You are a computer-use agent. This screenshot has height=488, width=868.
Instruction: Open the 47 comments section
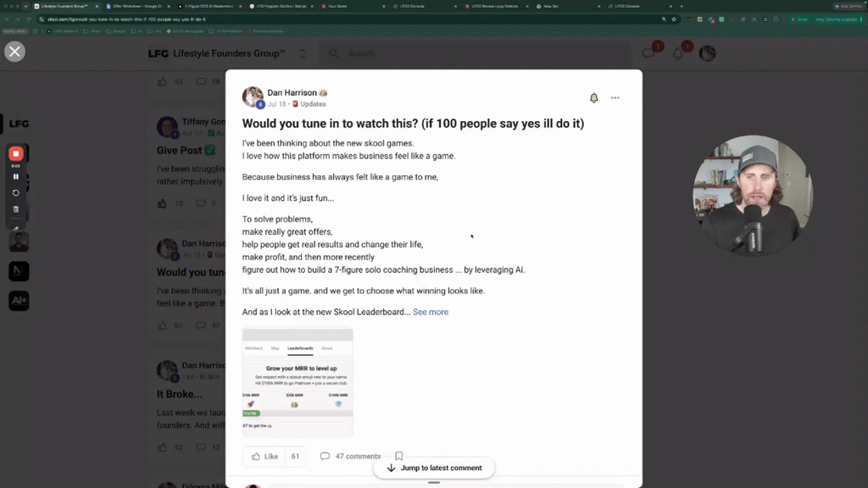pos(350,457)
